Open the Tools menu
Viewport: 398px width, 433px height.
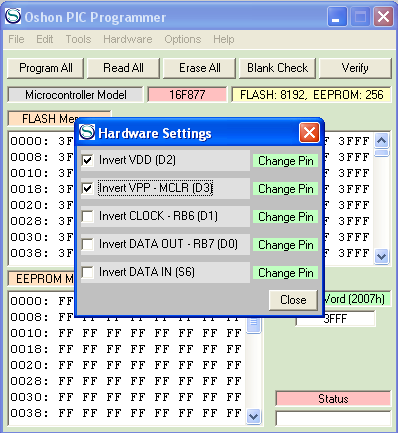(78, 39)
